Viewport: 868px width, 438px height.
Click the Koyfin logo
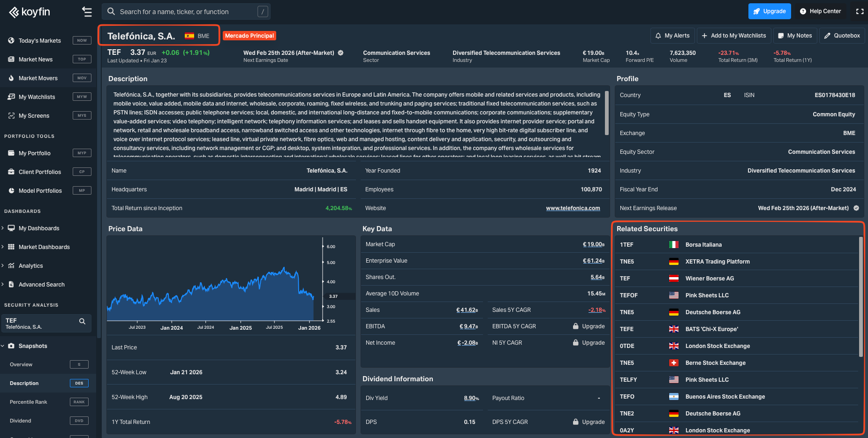[30, 12]
